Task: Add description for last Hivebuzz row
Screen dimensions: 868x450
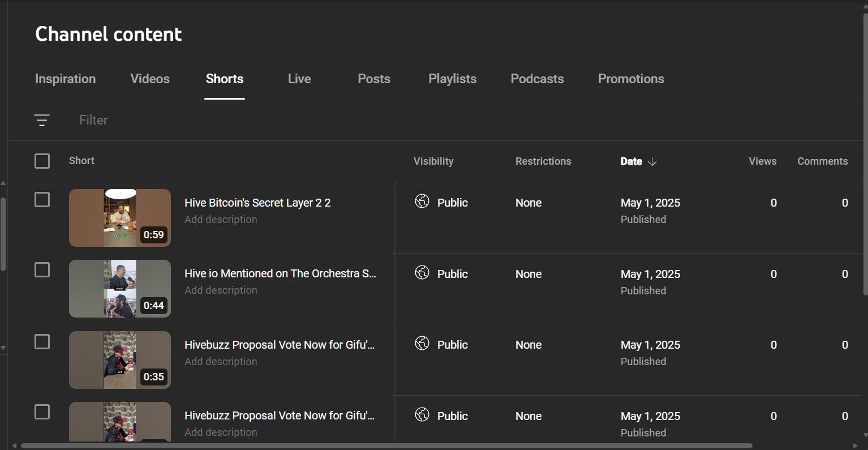Action: 221,432
